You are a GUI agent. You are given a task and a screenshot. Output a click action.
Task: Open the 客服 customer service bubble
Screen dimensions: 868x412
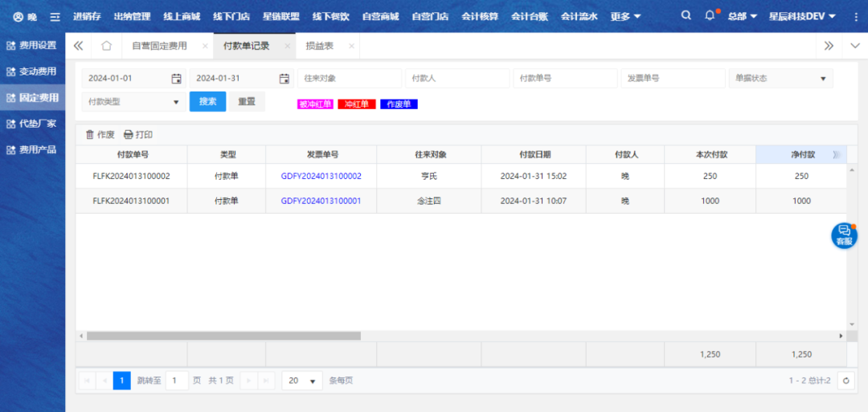[x=844, y=235]
